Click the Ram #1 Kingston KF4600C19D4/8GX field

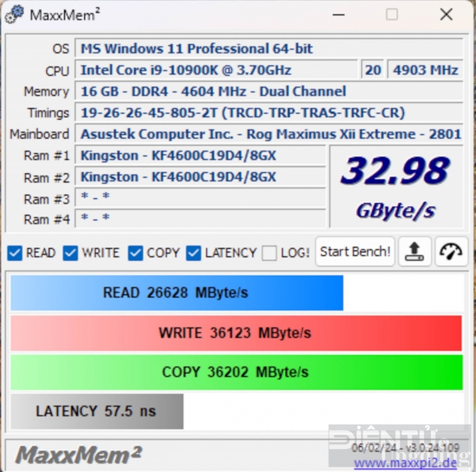click(200, 156)
